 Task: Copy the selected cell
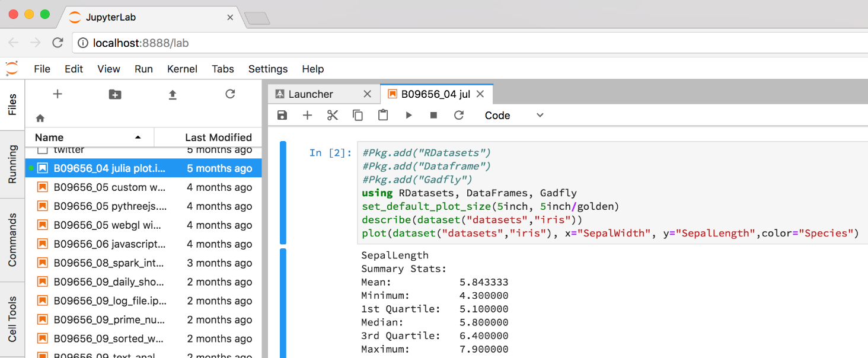[x=358, y=115]
